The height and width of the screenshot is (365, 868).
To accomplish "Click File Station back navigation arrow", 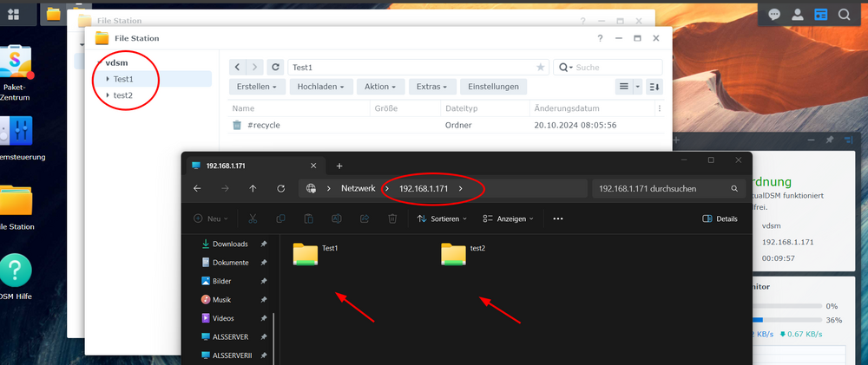I will click(x=237, y=68).
